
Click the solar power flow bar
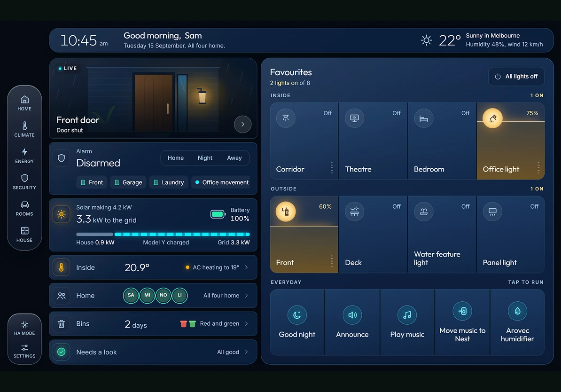coord(163,234)
